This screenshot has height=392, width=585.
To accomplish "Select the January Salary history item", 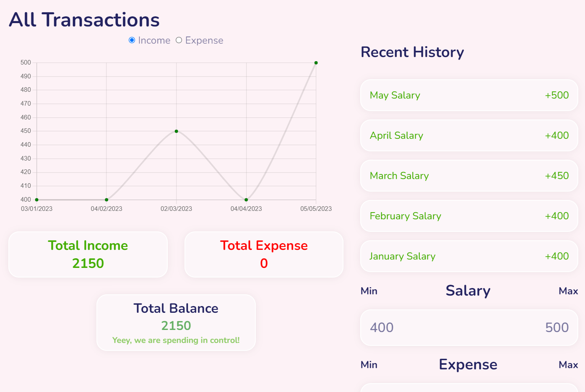I will click(468, 256).
